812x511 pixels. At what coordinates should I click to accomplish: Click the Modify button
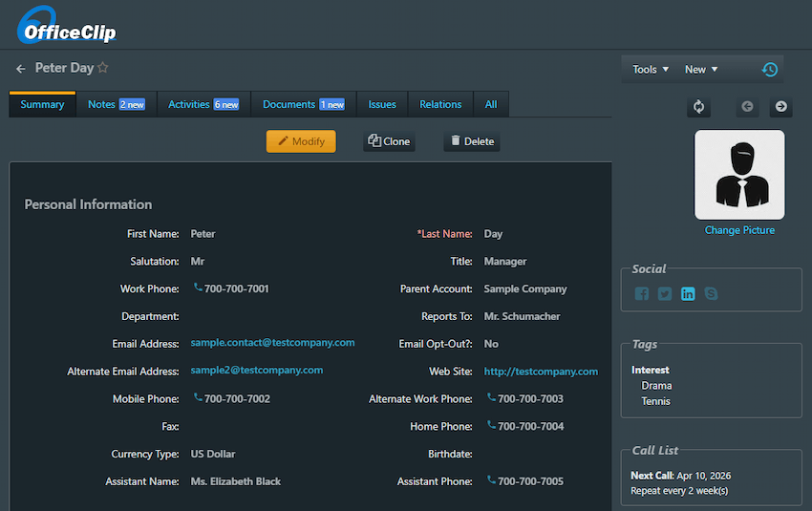click(x=301, y=141)
